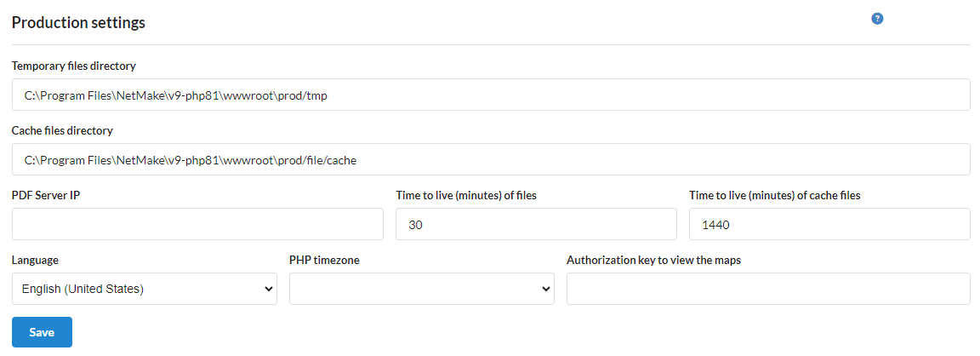This screenshot has height=356, width=980.
Task: Click the Temporary files directory label
Action: click(x=74, y=66)
